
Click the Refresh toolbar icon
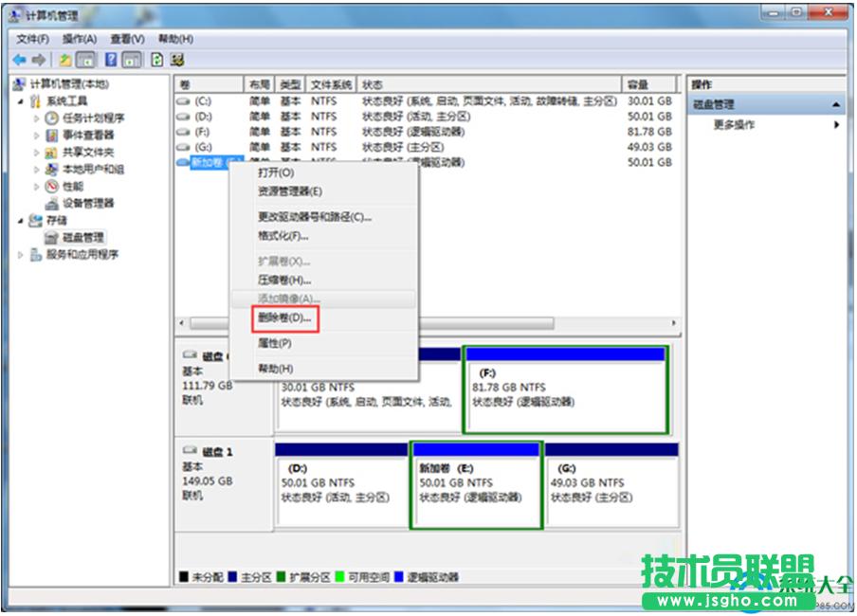(x=156, y=60)
